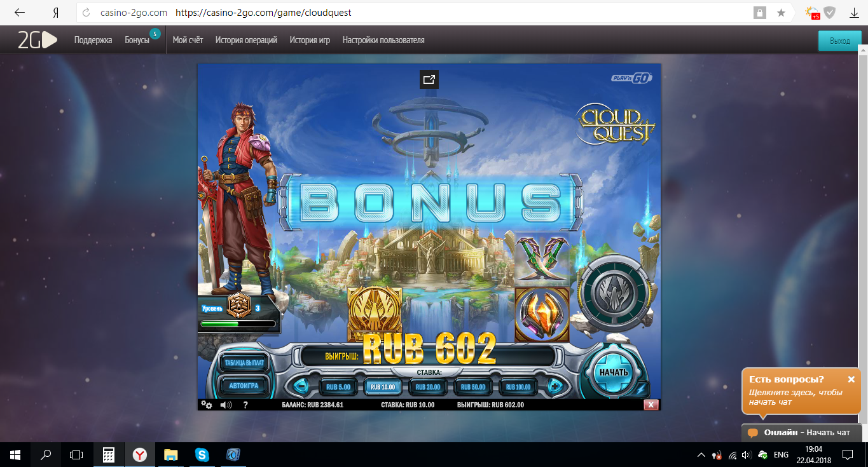Viewport: 868px width, 467px height.
Task: Open Windows notification center
Action: [848, 454]
